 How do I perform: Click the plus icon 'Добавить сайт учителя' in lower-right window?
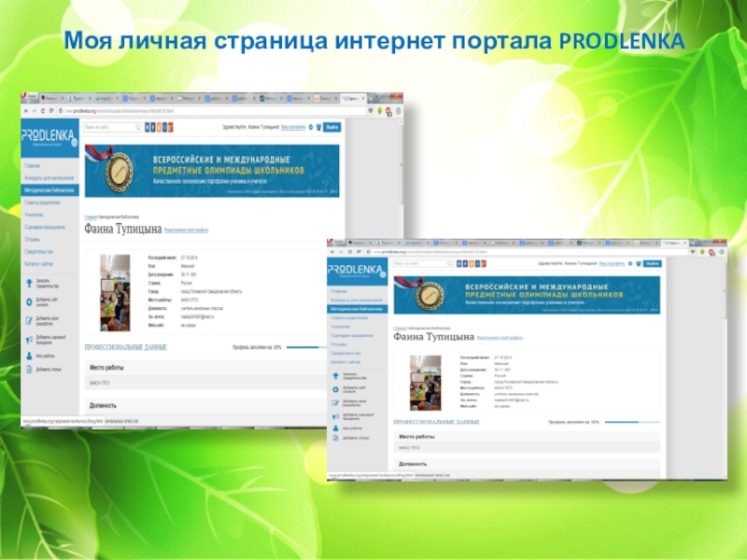coord(335,389)
